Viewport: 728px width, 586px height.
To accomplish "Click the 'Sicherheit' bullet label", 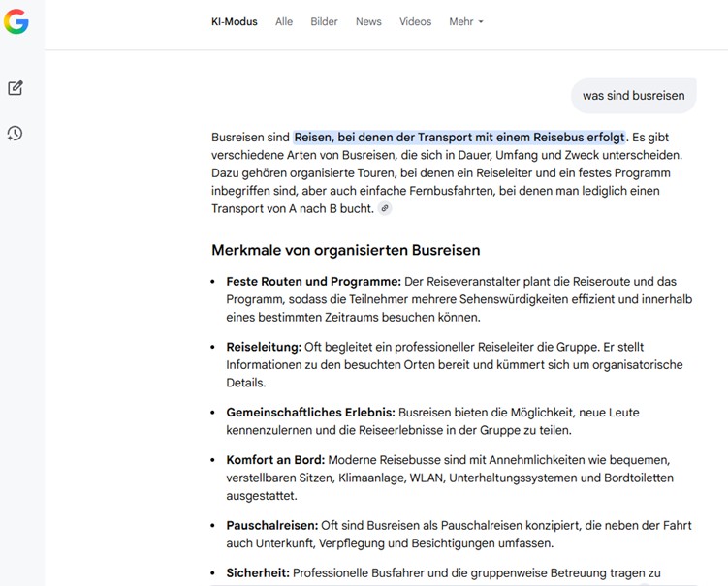I will [257, 573].
